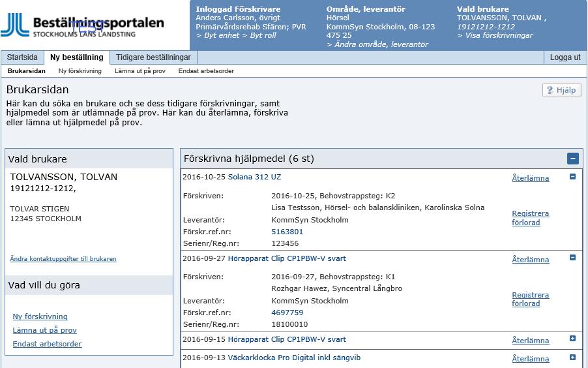Click Endast arbetsorder link in left panel
The width and height of the screenshot is (588, 368).
47,344
